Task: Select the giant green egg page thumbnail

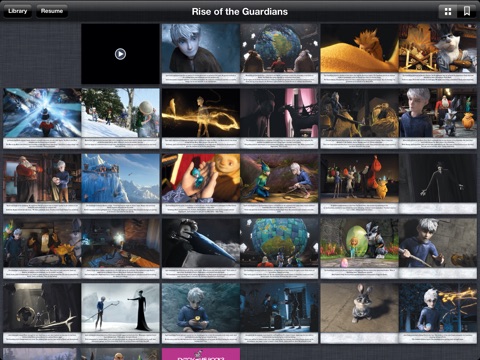Action: (x=359, y=248)
